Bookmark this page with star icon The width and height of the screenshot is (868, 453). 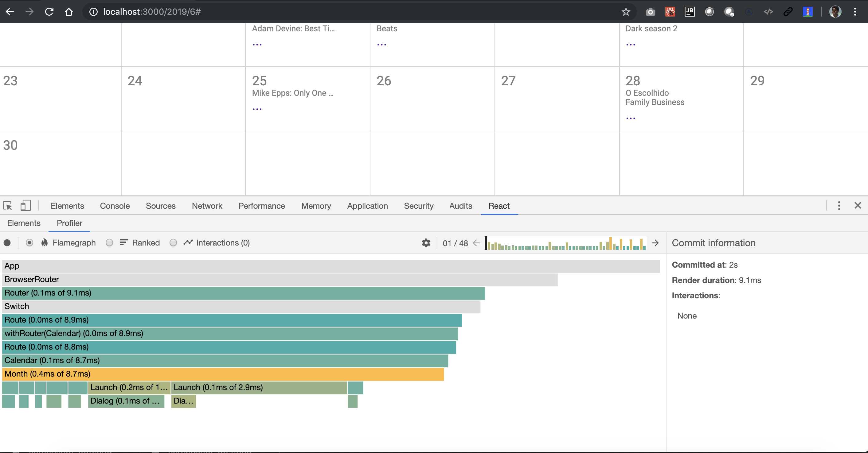[x=626, y=12]
